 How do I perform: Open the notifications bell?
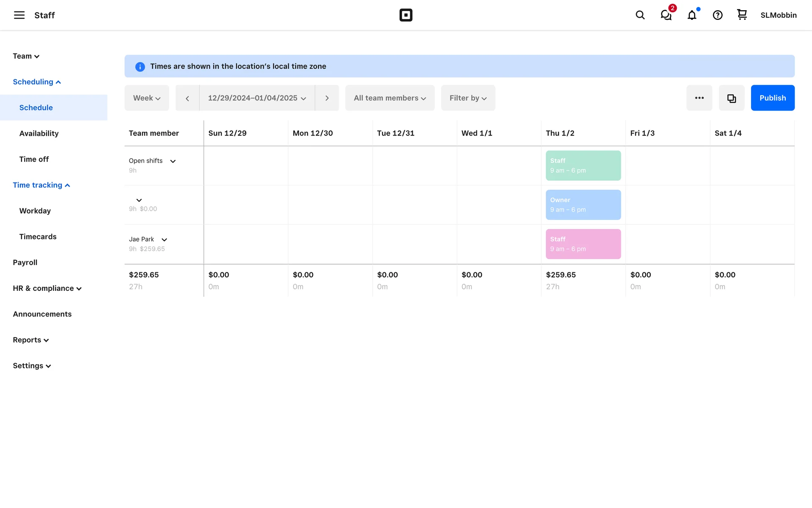(x=692, y=15)
